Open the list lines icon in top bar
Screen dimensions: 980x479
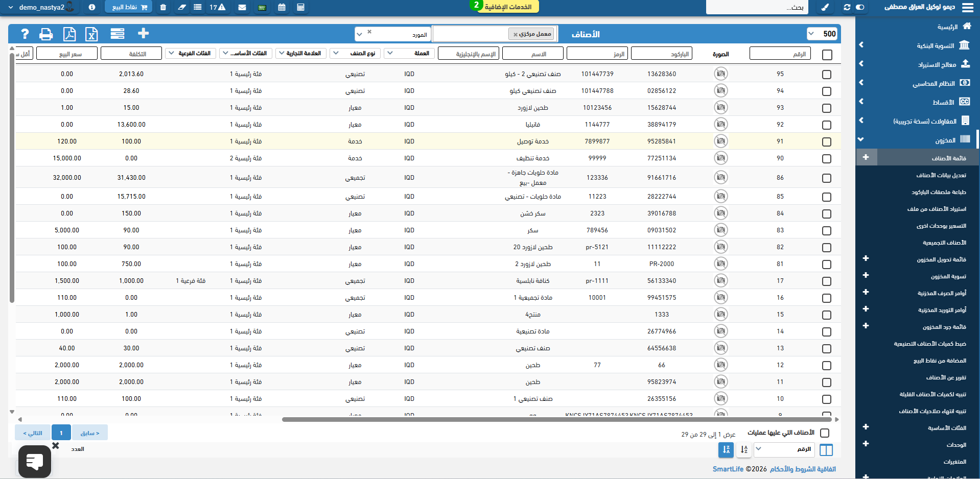[x=198, y=7]
